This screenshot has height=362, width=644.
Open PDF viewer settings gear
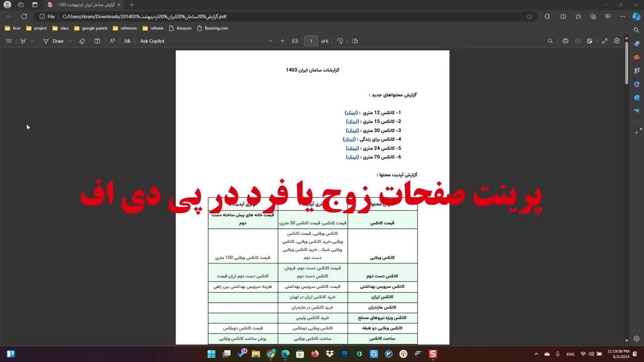tap(617, 41)
